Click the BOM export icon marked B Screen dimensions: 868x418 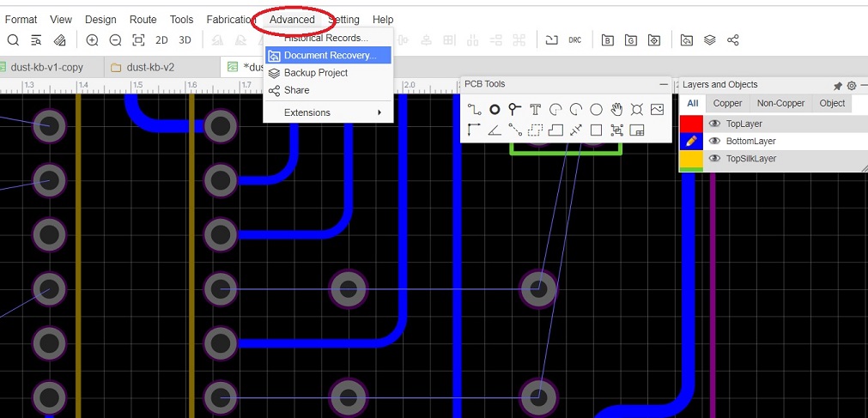(607, 39)
